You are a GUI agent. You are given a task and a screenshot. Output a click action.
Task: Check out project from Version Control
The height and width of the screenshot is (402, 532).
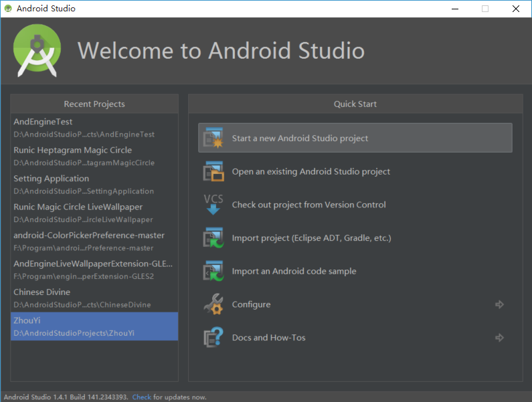pyautogui.click(x=355, y=205)
